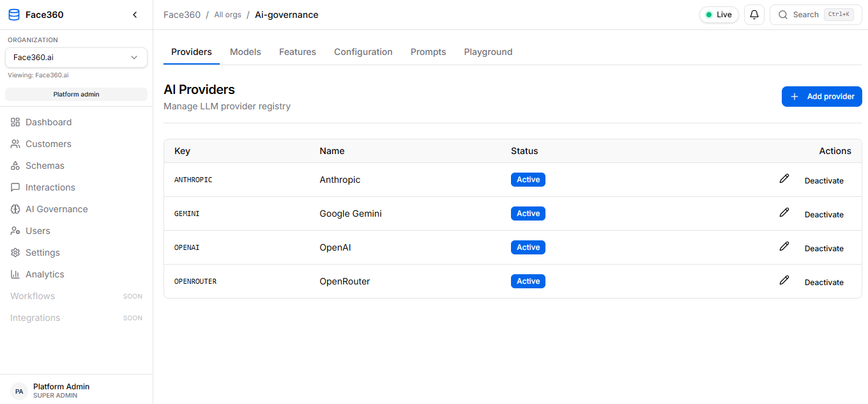Image resolution: width=868 pixels, height=404 pixels.
Task: Open Analytics in sidebar
Action: (76, 274)
